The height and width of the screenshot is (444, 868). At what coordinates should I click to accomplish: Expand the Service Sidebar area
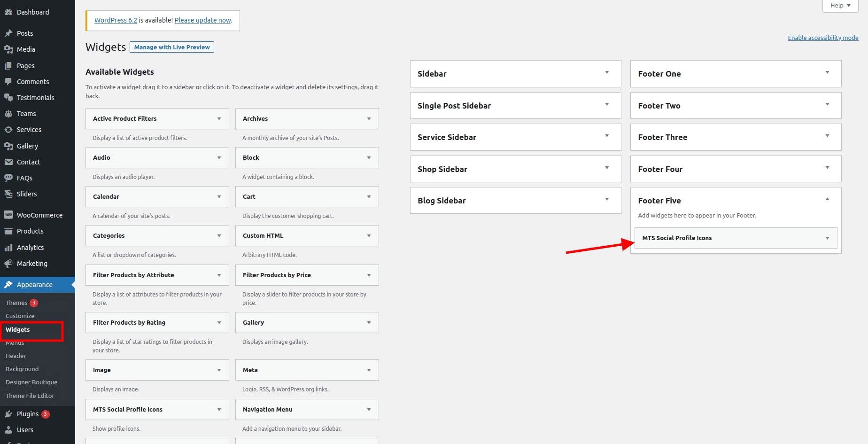tap(515, 137)
